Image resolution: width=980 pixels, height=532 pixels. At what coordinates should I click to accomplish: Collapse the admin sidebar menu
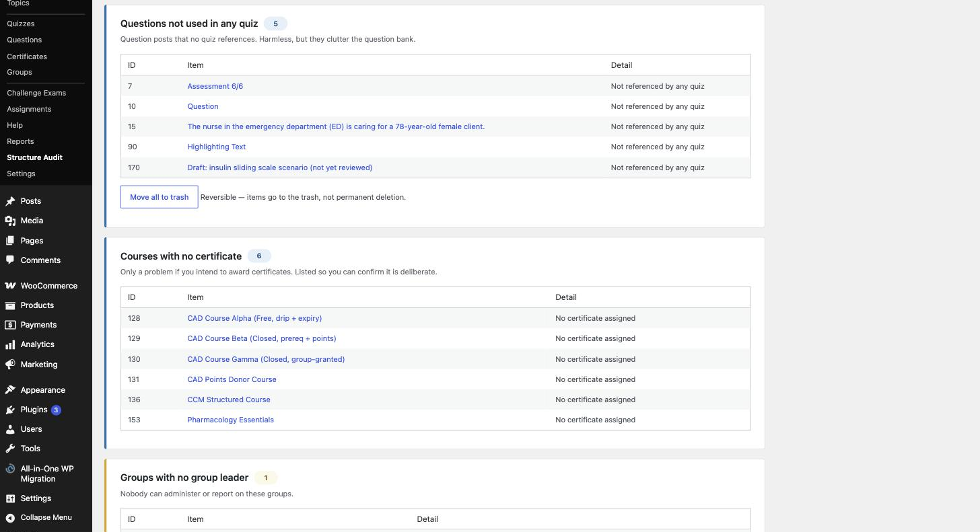point(46,517)
